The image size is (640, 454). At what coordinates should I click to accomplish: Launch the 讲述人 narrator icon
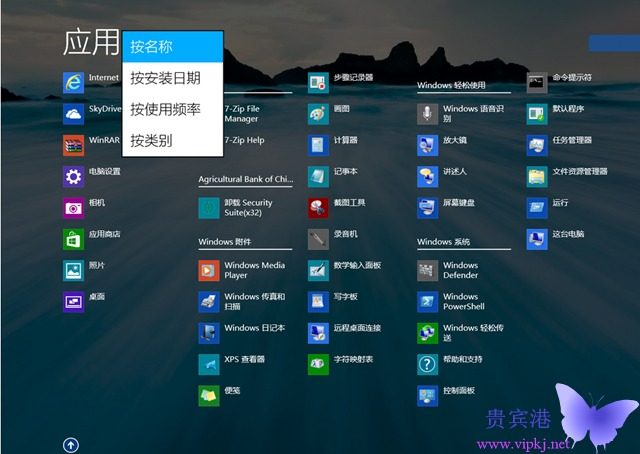click(x=428, y=177)
